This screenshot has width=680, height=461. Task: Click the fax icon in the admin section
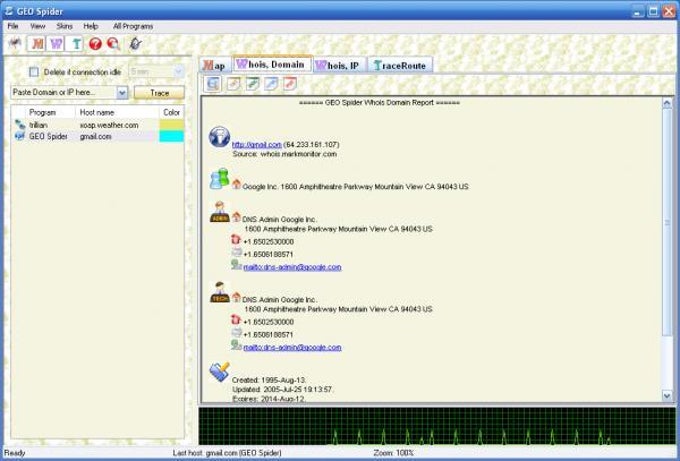236,252
